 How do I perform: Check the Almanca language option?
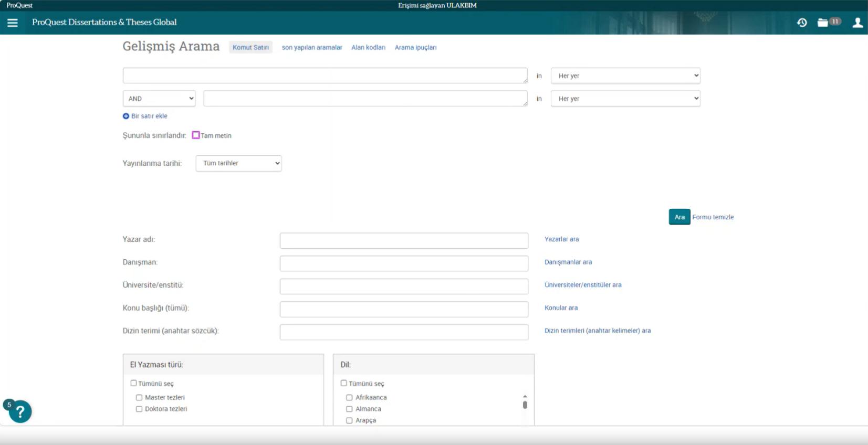(349, 409)
